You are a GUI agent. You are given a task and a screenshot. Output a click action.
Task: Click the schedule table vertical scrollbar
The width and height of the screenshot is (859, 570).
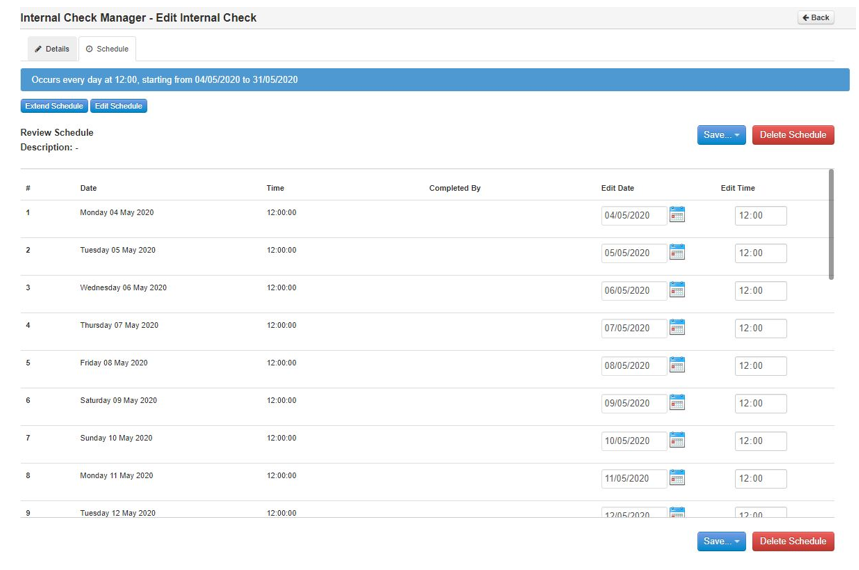point(831,225)
